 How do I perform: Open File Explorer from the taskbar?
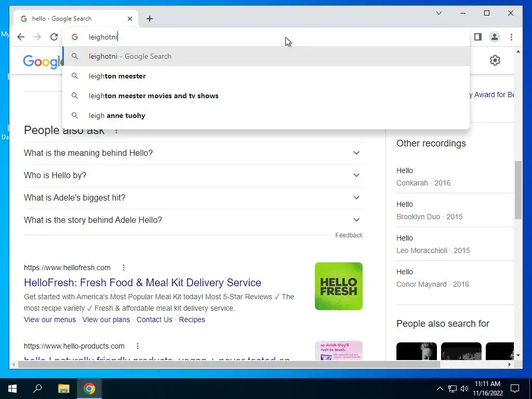(63, 389)
